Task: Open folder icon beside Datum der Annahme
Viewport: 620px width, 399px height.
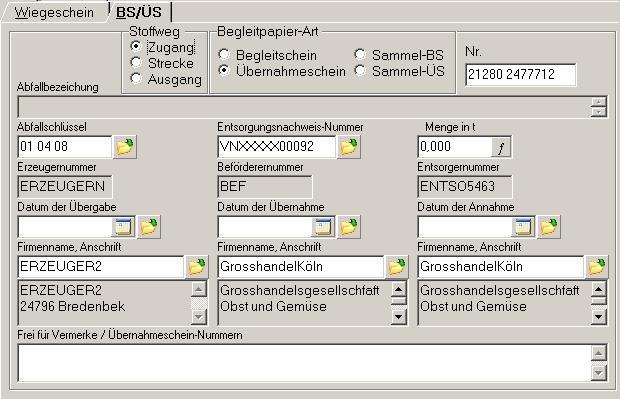Action: 549,227
